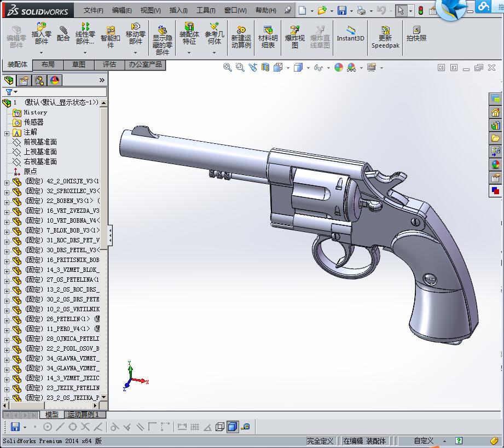The image size is (504, 448).
Task: Click Show Hidden Components icon
Action: coord(163,40)
